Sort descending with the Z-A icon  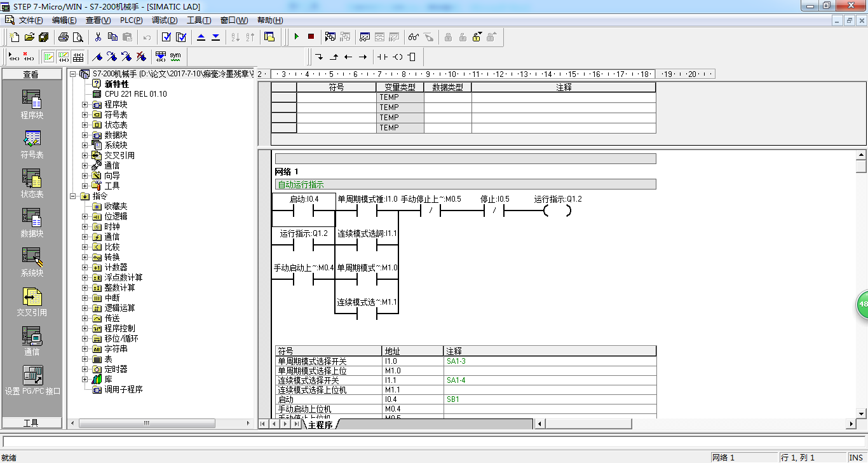point(250,37)
